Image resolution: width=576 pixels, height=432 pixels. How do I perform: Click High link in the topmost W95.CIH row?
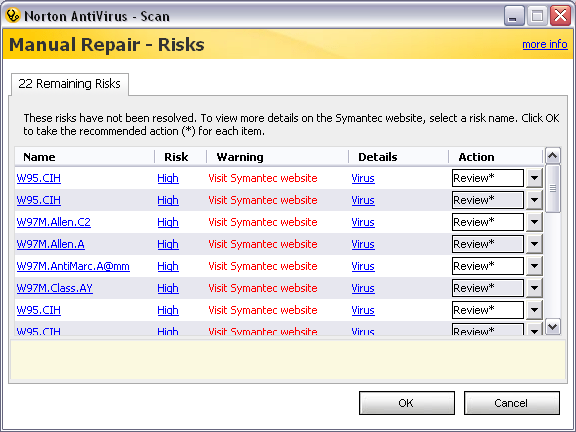tap(168, 178)
